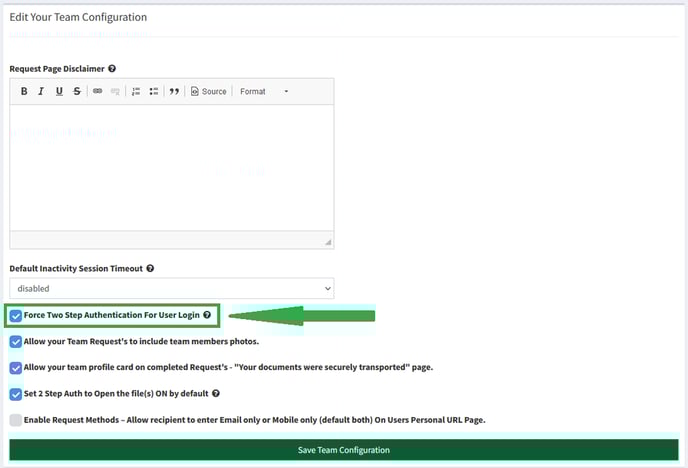Open the Format dropdown in editor
688x468 pixels.
point(264,91)
